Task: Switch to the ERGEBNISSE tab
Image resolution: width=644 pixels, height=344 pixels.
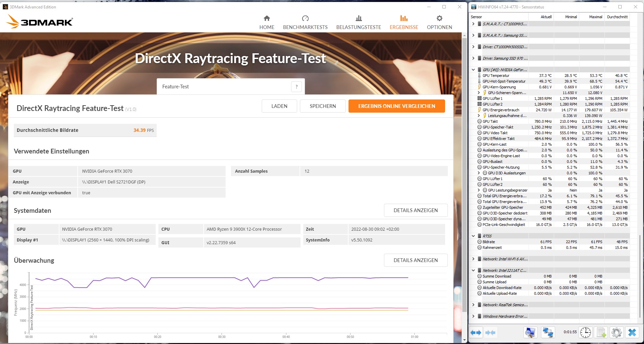Action: click(404, 22)
